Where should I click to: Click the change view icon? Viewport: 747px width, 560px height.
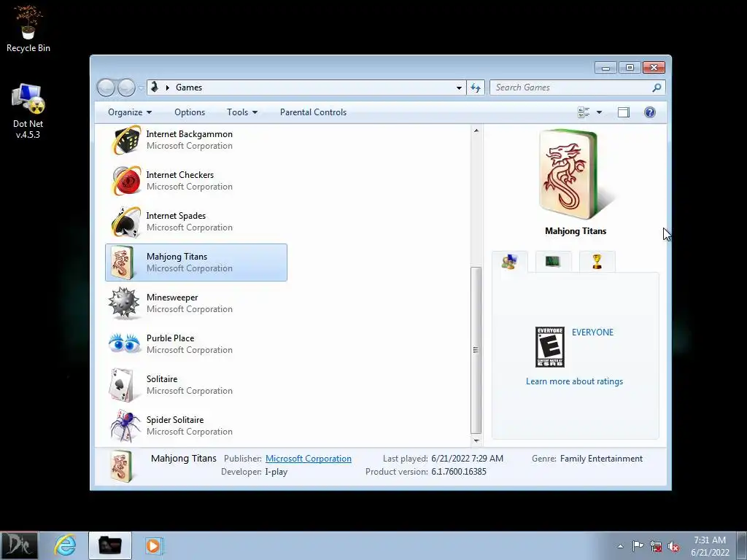(x=584, y=112)
